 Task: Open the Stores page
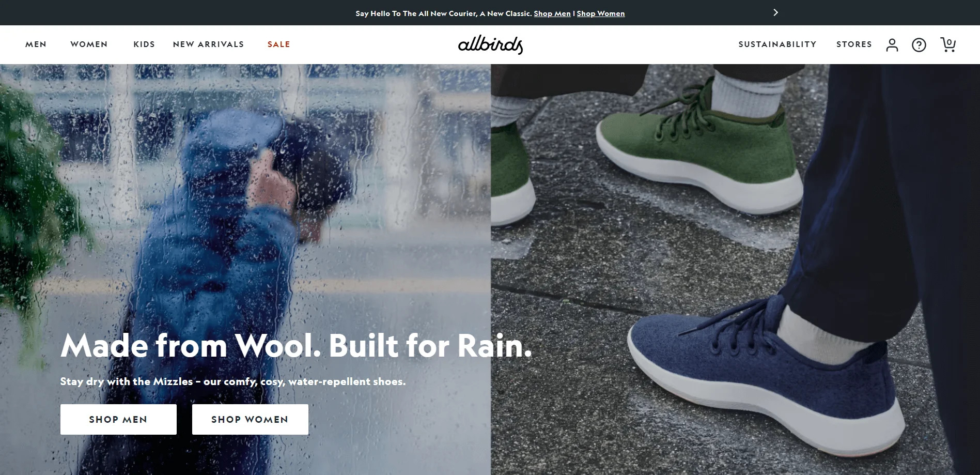tap(854, 44)
